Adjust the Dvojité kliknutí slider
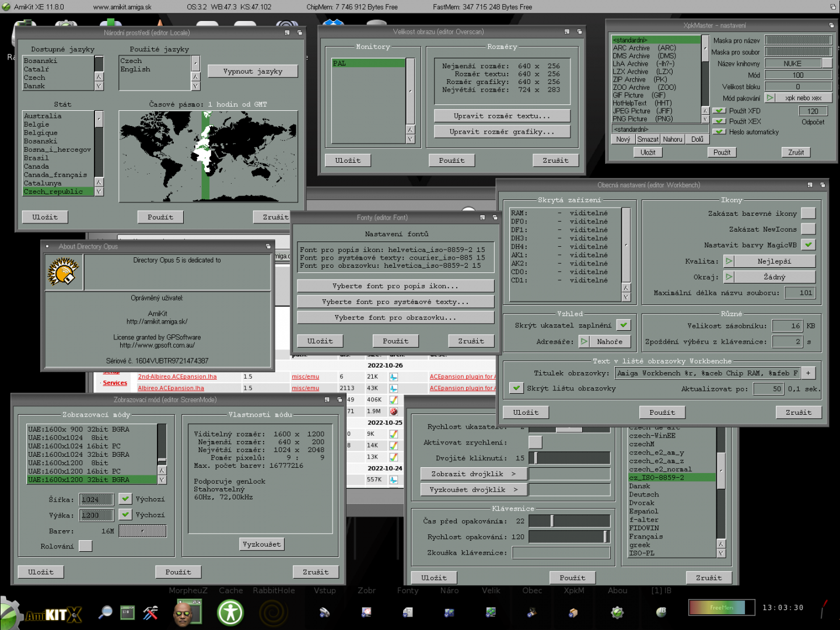The width and height of the screenshot is (840, 630). (x=569, y=458)
